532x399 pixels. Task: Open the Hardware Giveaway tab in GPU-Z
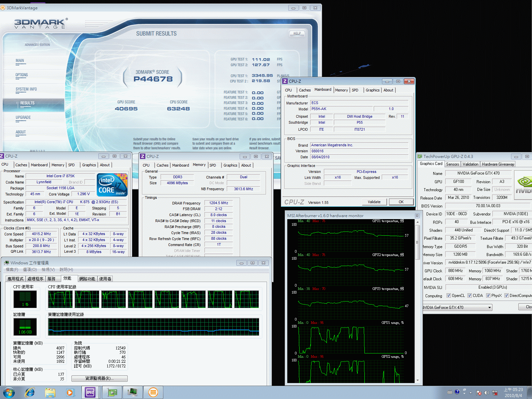(x=498, y=164)
